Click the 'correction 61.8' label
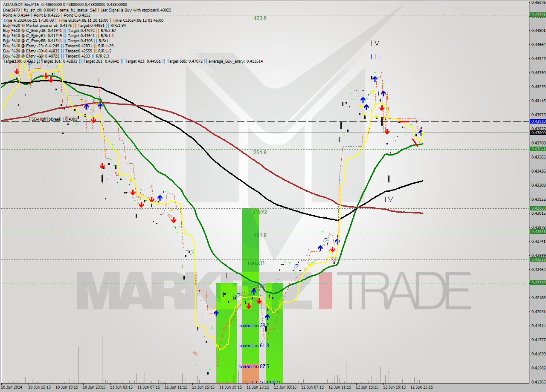The width and height of the screenshot is (546, 392). coord(254,346)
